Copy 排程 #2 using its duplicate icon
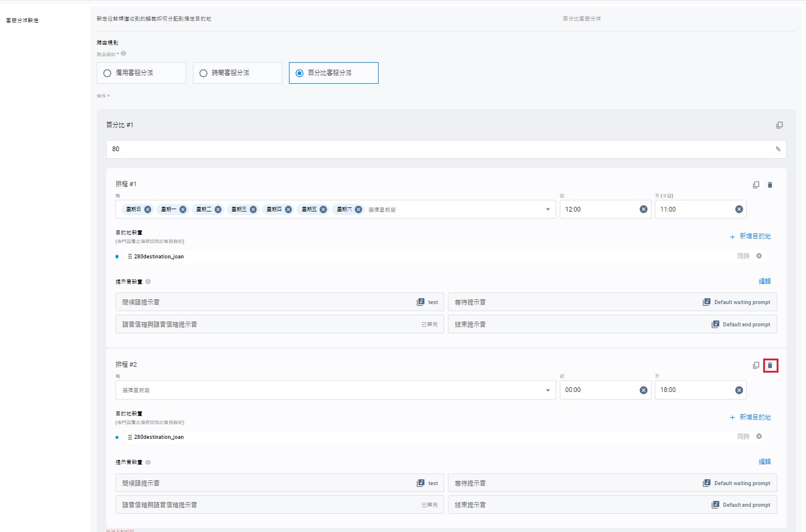Screen dimensions: 806x532 coord(756,365)
